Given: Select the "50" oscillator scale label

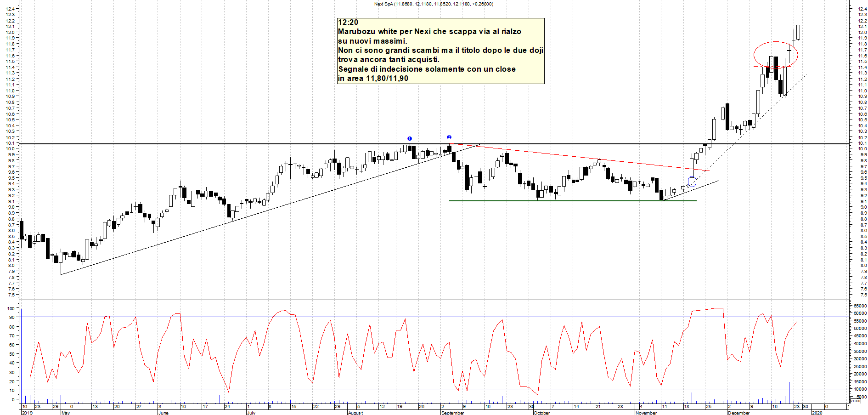Looking at the screenshot, I should pos(12,354).
